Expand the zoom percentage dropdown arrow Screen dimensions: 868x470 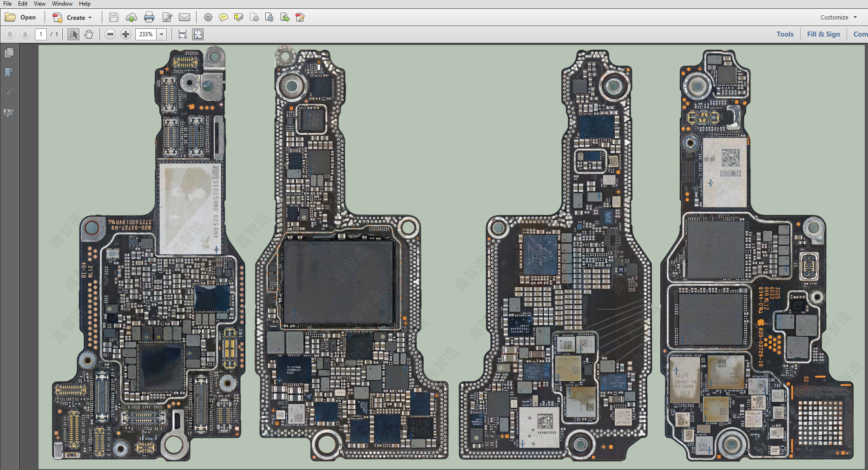(162, 34)
